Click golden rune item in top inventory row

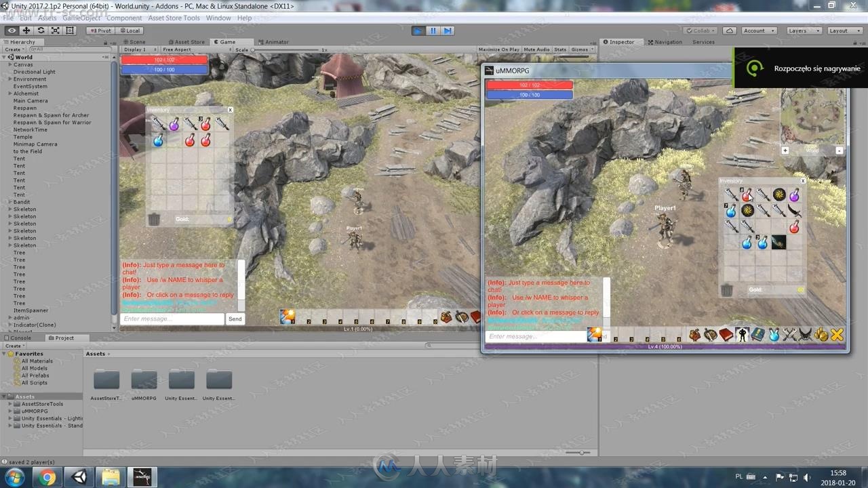(779, 195)
